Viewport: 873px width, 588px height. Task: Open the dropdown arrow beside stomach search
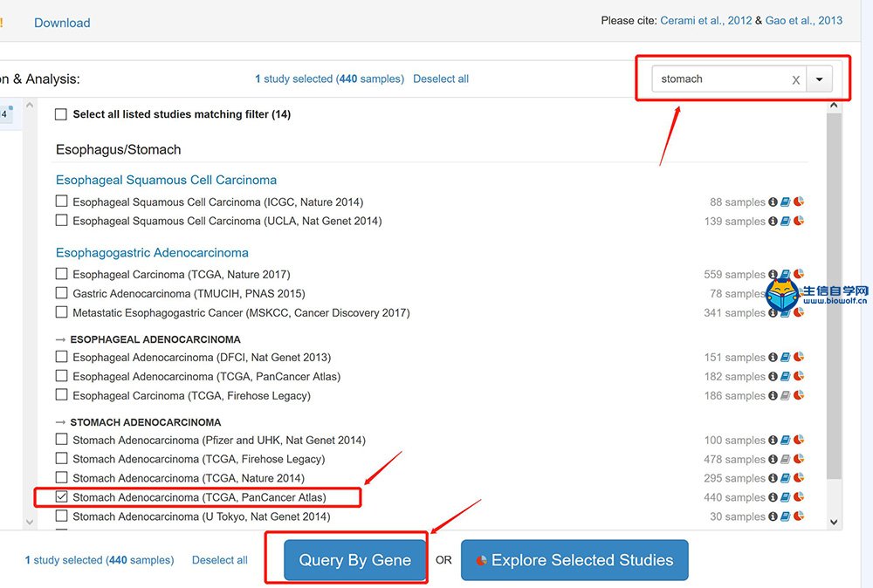point(819,79)
